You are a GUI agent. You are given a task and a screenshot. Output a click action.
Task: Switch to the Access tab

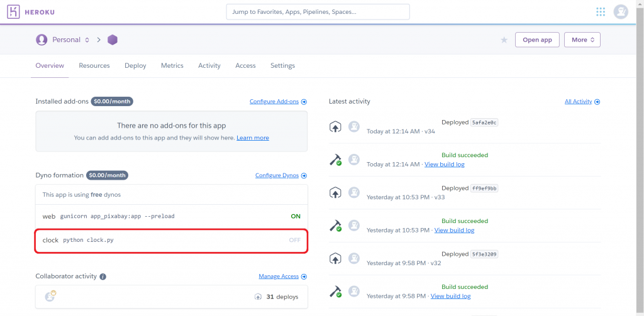tap(246, 66)
